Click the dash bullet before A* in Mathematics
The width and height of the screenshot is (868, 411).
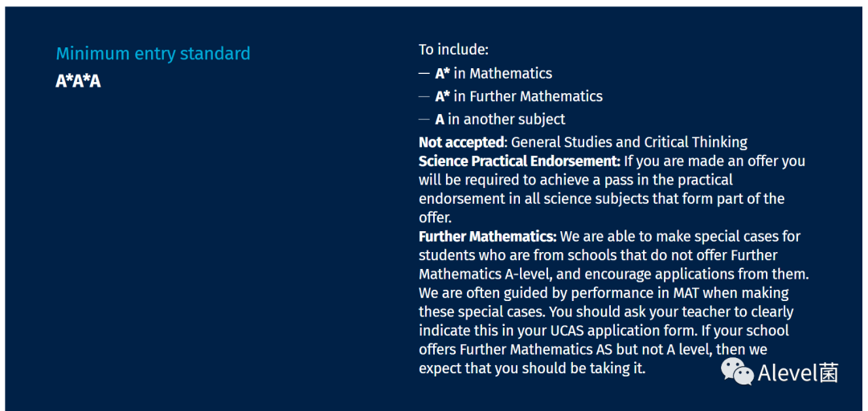pos(424,74)
